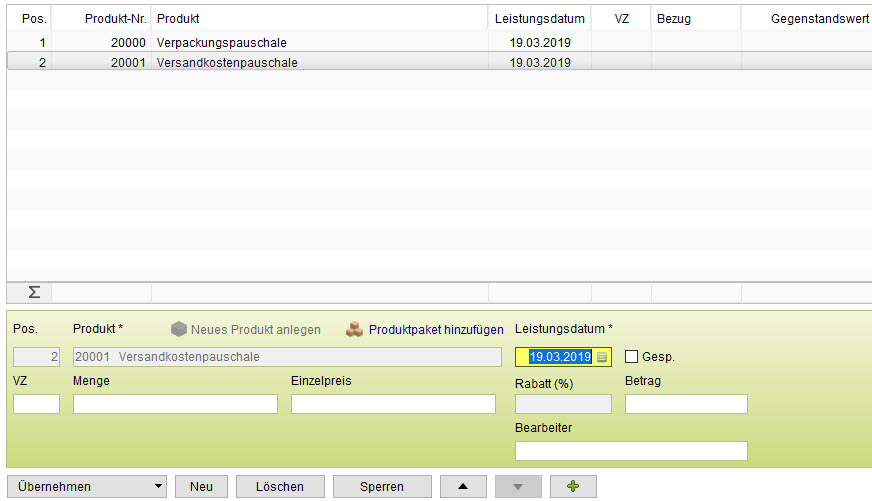This screenshot has width=872, height=501.
Task: Click the Sperren button
Action: coord(382,486)
